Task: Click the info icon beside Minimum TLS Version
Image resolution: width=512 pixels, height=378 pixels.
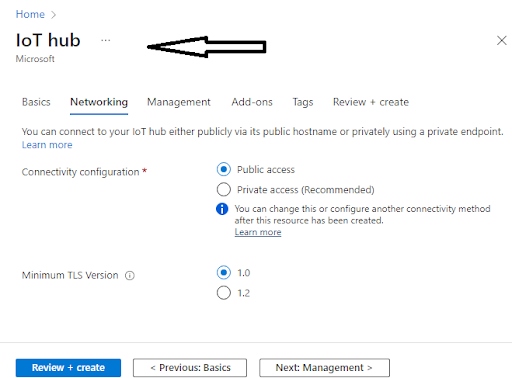Action: 130,276
